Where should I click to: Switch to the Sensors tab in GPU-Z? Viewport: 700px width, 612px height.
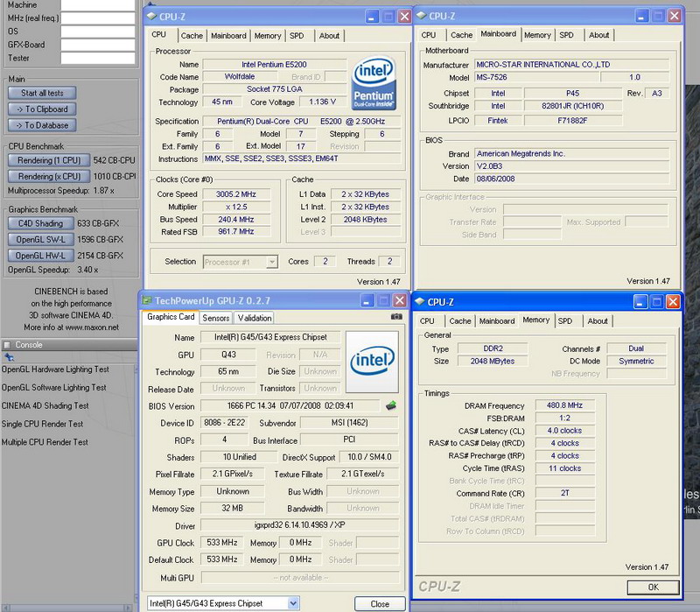coord(215,318)
